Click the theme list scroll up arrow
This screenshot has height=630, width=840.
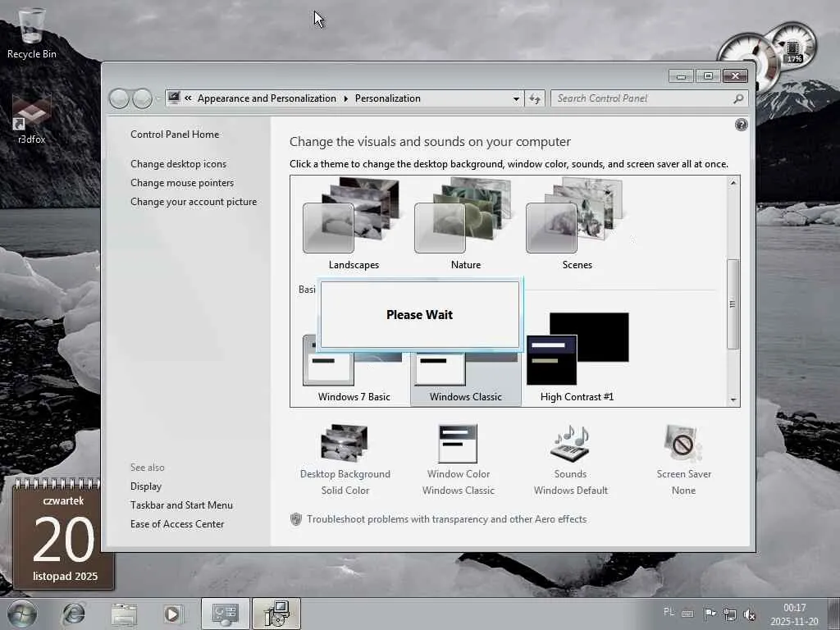click(733, 183)
